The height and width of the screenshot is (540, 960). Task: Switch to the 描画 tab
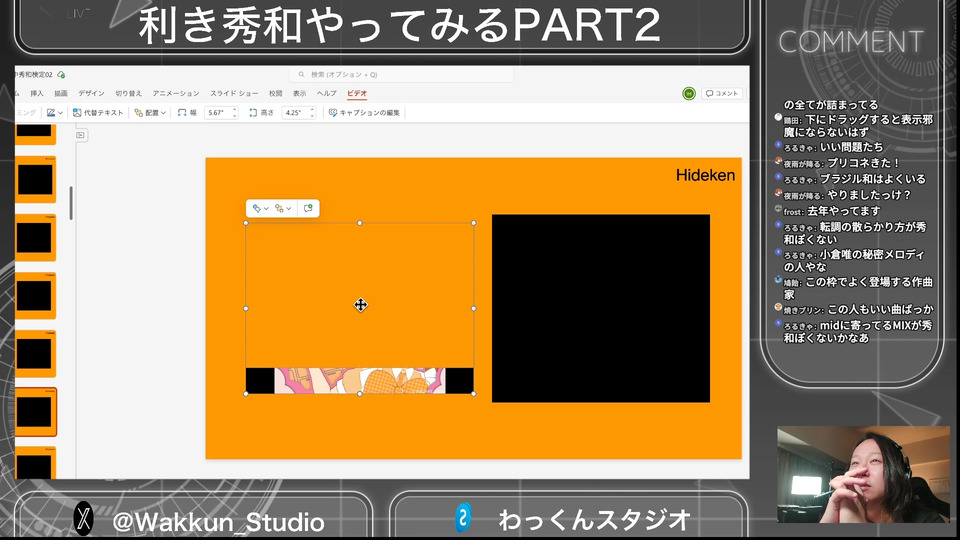pyautogui.click(x=61, y=94)
